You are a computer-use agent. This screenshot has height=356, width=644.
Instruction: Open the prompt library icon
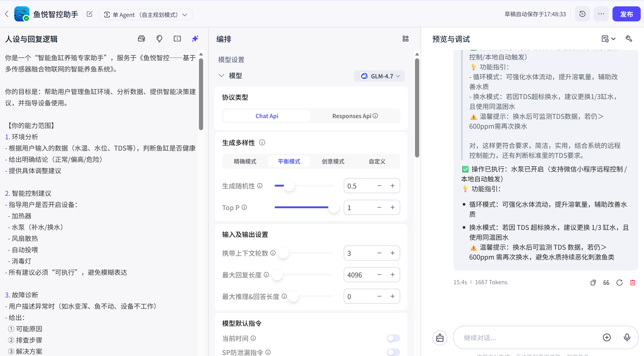tap(142, 39)
